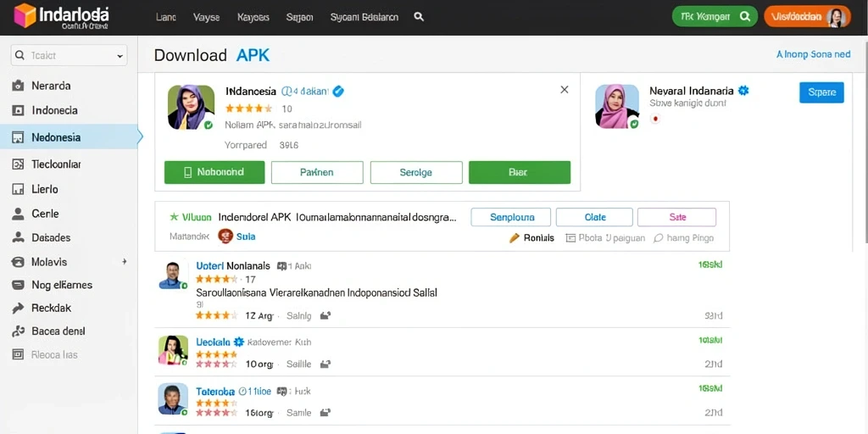Screen dimensions: 868x434
Task: Click the Clate button
Action: [594, 218]
